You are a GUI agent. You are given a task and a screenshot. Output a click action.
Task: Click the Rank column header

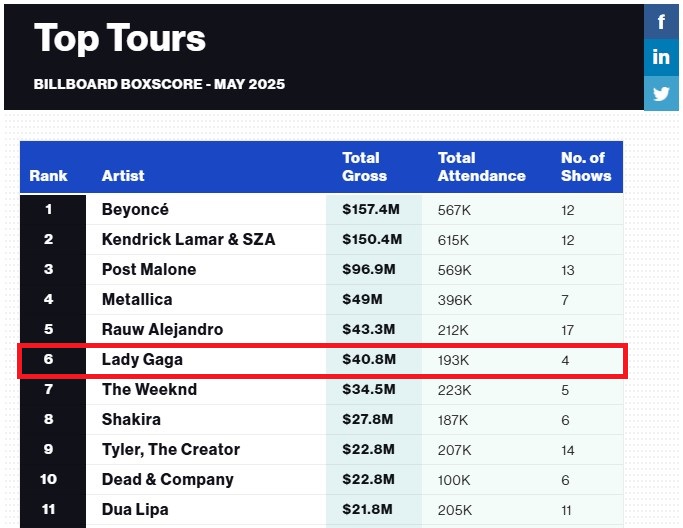tap(49, 176)
